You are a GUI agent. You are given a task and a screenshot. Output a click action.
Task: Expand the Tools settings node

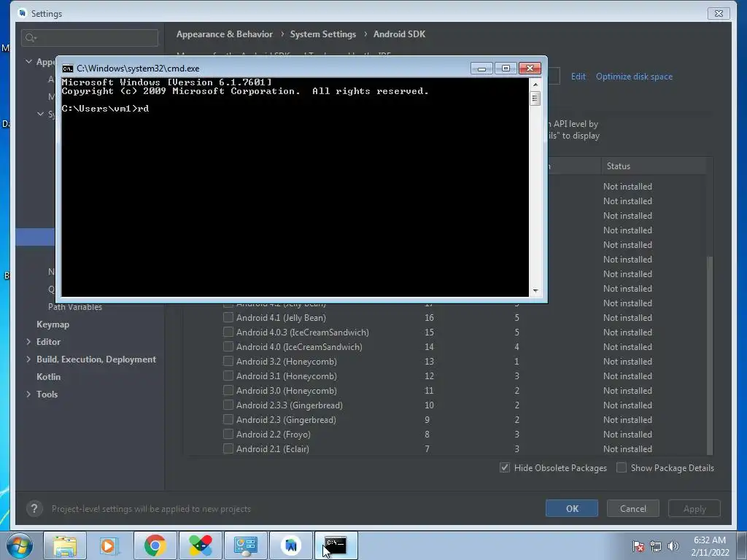(28, 394)
